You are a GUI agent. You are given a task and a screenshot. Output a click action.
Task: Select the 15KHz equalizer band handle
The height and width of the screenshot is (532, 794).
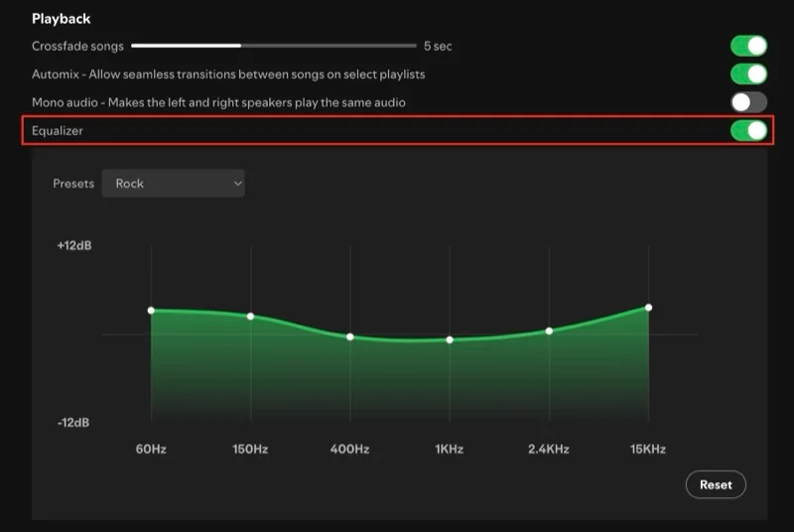point(649,308)
